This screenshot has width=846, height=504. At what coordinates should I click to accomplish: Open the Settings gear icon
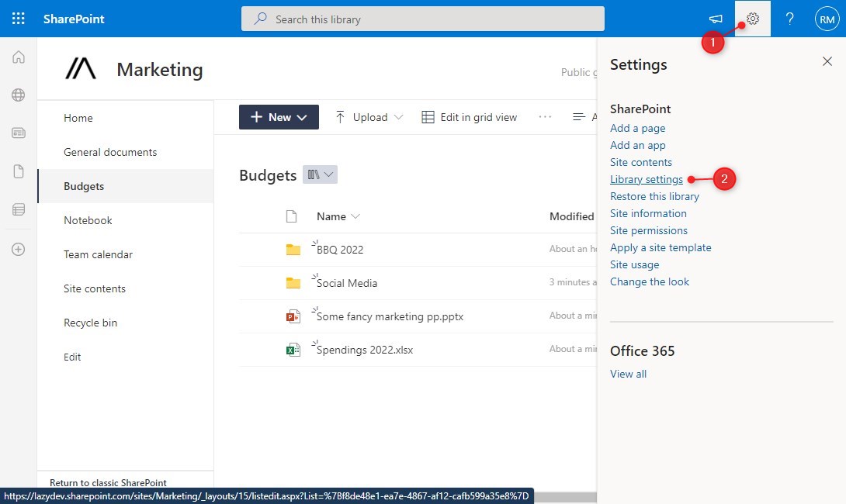(x=751, y=18)
